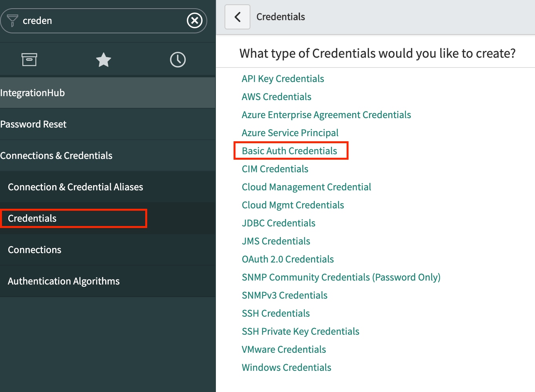Choose SSH Private Key Credentials
Image resolution: width=535 pixels, height=392 pixels.
[300, 332]
